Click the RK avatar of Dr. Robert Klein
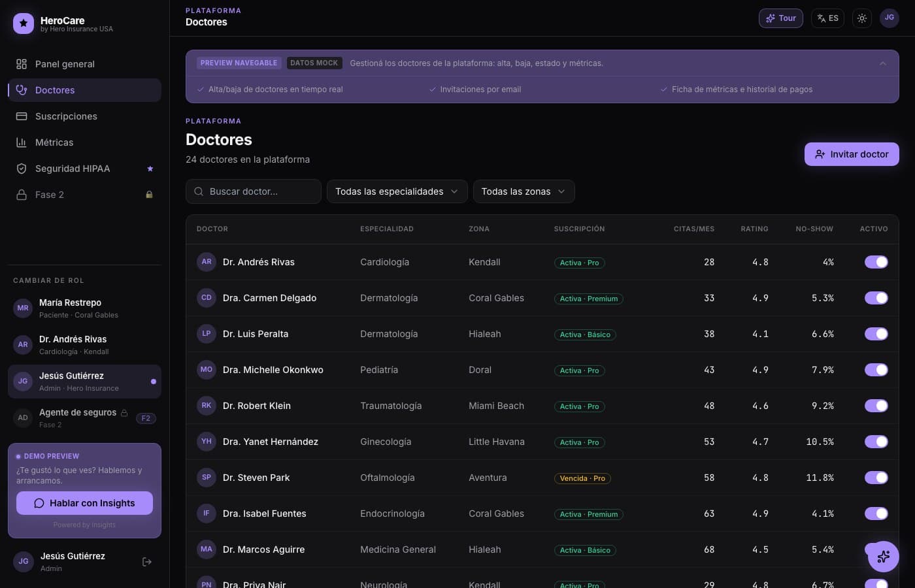The width and height of the screenshot is (915, 588). pyautogui.click(x=207, y=406)
